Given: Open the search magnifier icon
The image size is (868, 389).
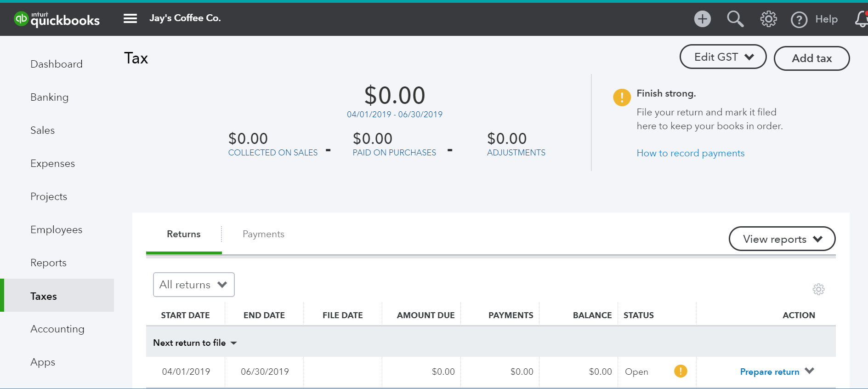Looking at the screenshot, I should pyautogui.click(x=735, y=19).
